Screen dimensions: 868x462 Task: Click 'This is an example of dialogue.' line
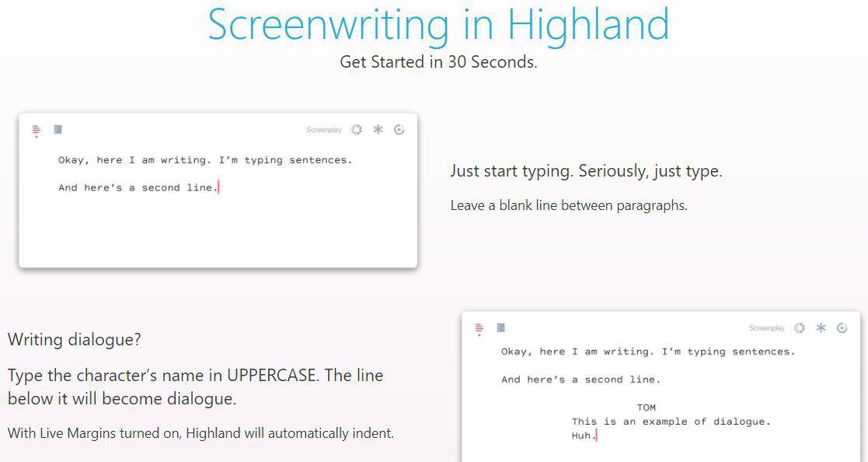[x=671, y=422]
